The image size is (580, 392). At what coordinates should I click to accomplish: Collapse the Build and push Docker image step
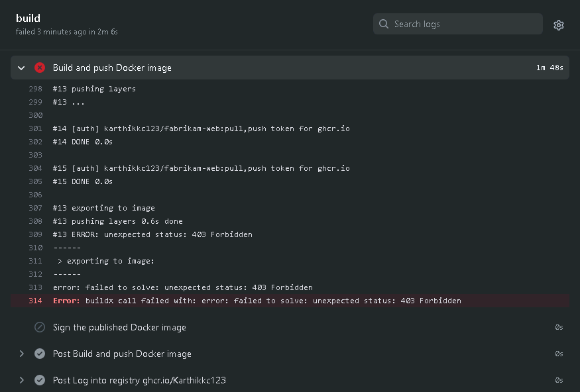click(21, 68)
